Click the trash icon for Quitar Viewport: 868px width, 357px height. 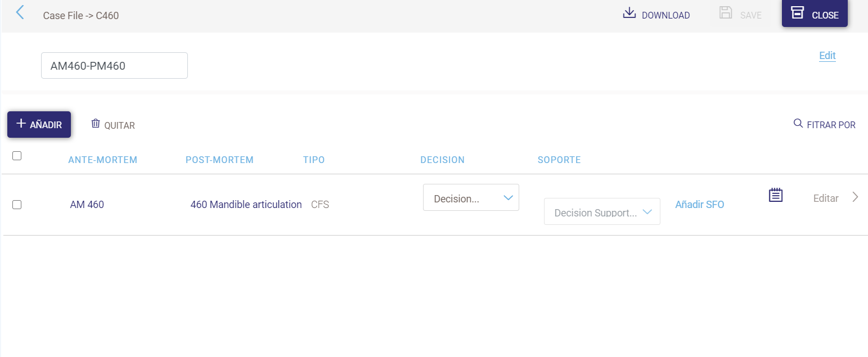click(96, 124)
